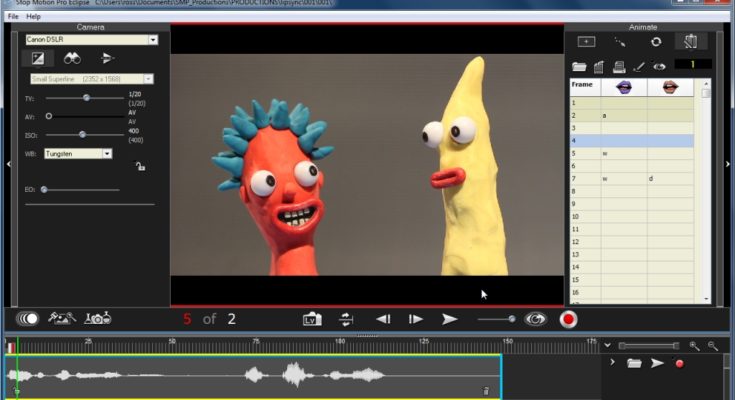The width and height of the screenshot is (735, 400).
Task: Record audio with small red button
Action: 679,363
